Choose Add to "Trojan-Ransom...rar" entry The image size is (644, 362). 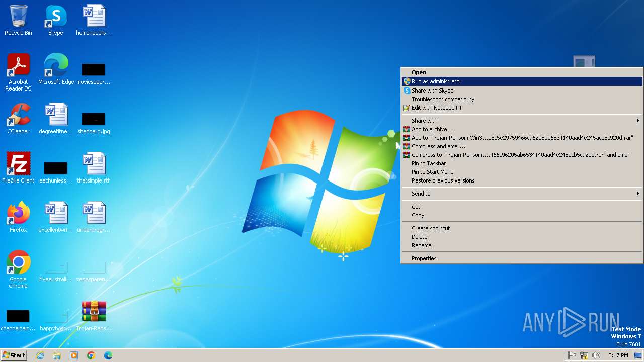pyautogui.click(x=522, y=138)
